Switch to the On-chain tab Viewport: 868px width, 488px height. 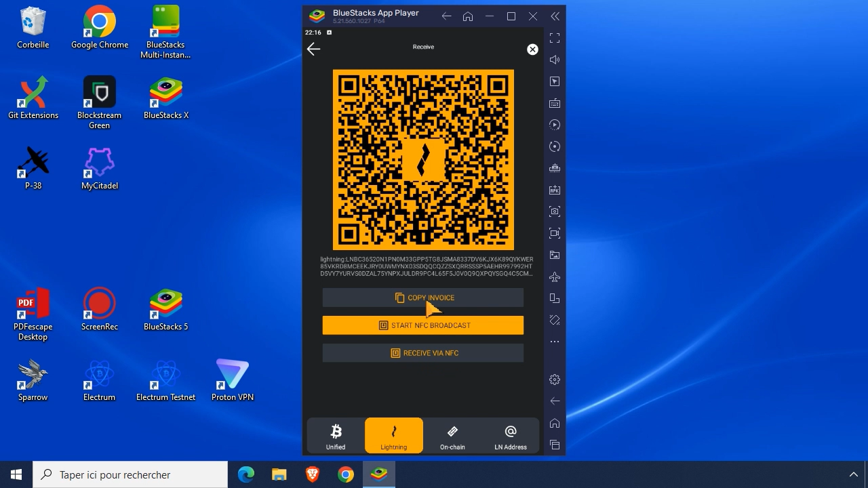[x=452, y=435]
